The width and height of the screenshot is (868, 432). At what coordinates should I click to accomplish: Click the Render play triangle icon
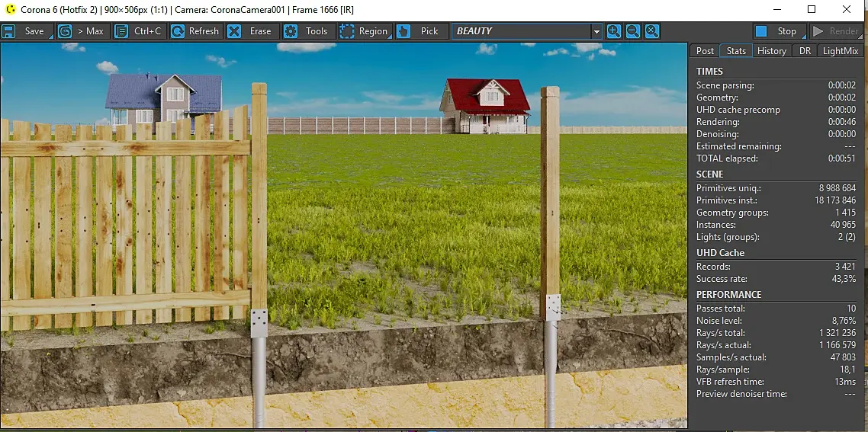[817, 31]
